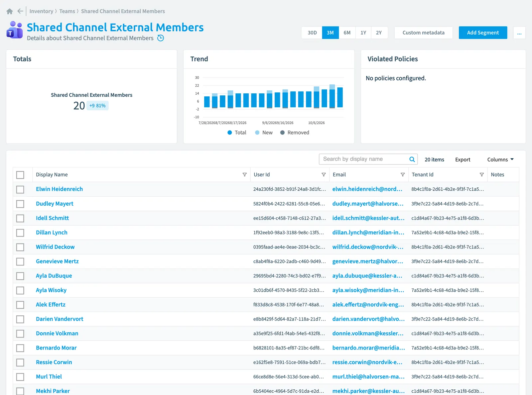Open the donnie.volkman@kessler email link
Screen dimensions: 532x395
(x=368, y=333)
